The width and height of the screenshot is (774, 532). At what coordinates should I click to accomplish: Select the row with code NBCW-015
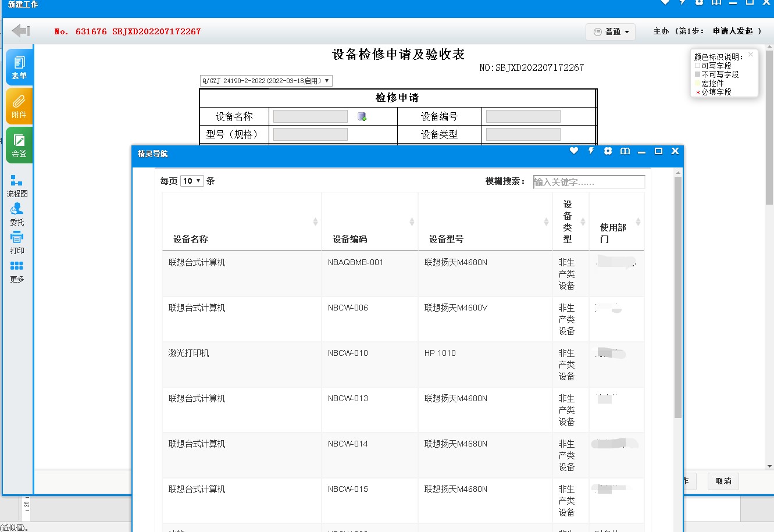(403, 501)
